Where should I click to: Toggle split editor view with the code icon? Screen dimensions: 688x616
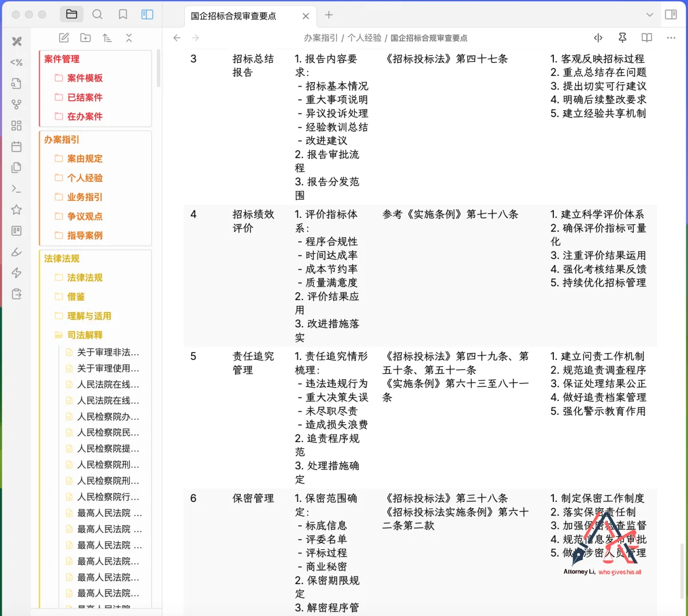[x=598, y=38]
